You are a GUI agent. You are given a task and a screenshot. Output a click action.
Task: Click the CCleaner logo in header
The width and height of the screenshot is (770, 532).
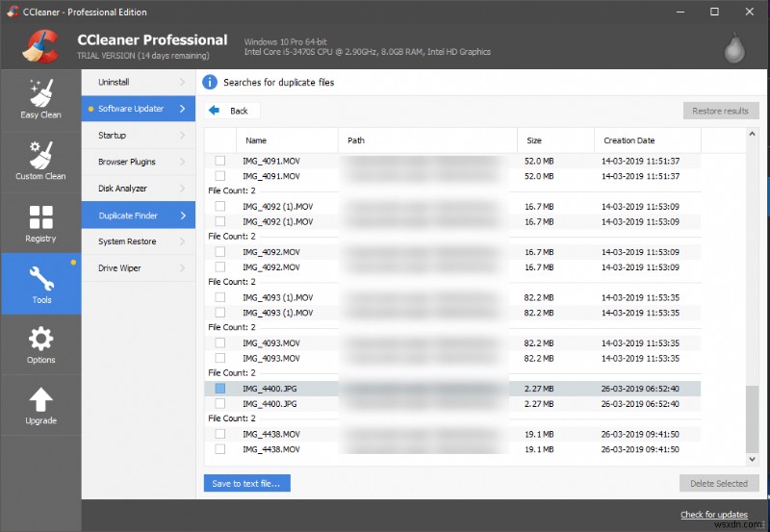pyautogui.click(x=38, y=45)
